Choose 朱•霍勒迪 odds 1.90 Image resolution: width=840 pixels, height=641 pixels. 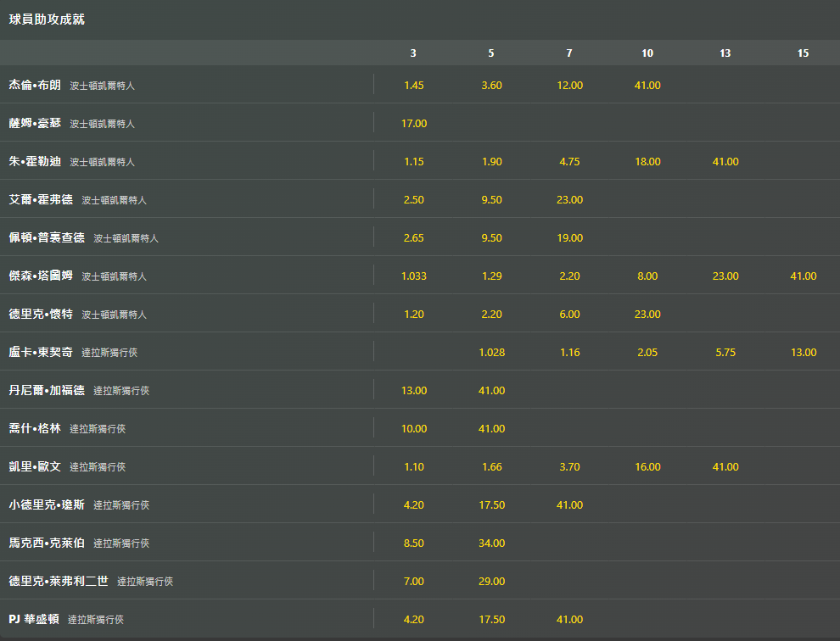(x=491, y=161)
